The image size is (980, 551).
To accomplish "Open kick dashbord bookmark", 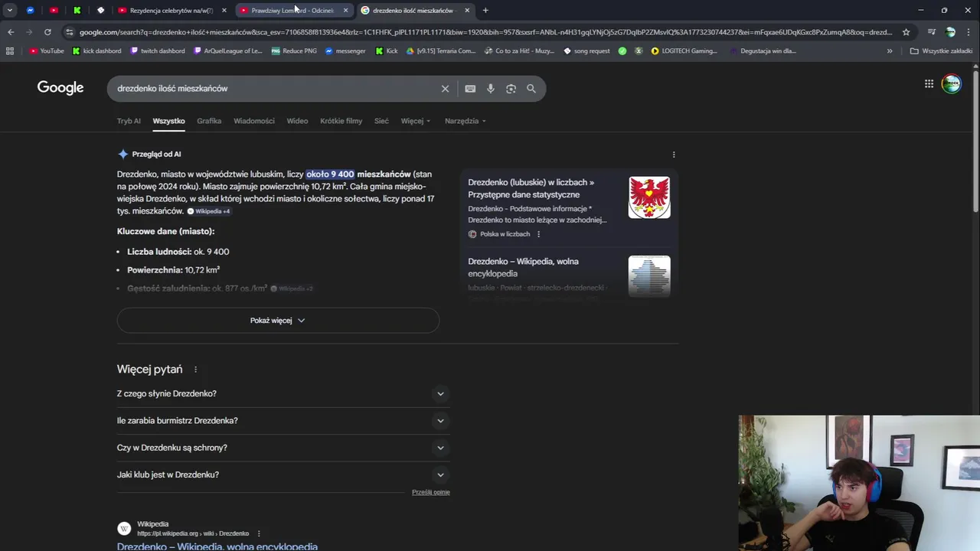I will (x=96, y=51).
